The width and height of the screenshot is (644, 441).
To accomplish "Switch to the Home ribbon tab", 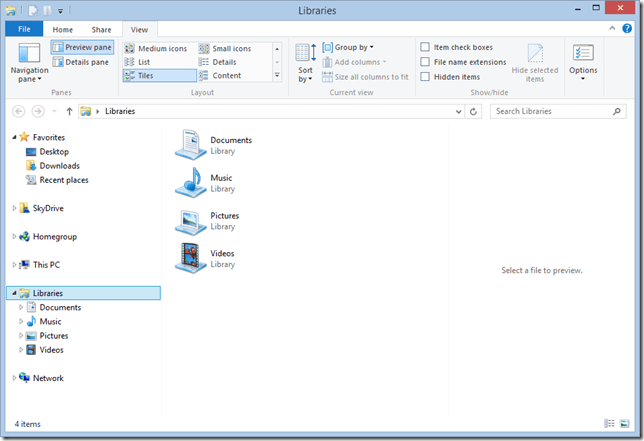I will [x=62, y=30].
